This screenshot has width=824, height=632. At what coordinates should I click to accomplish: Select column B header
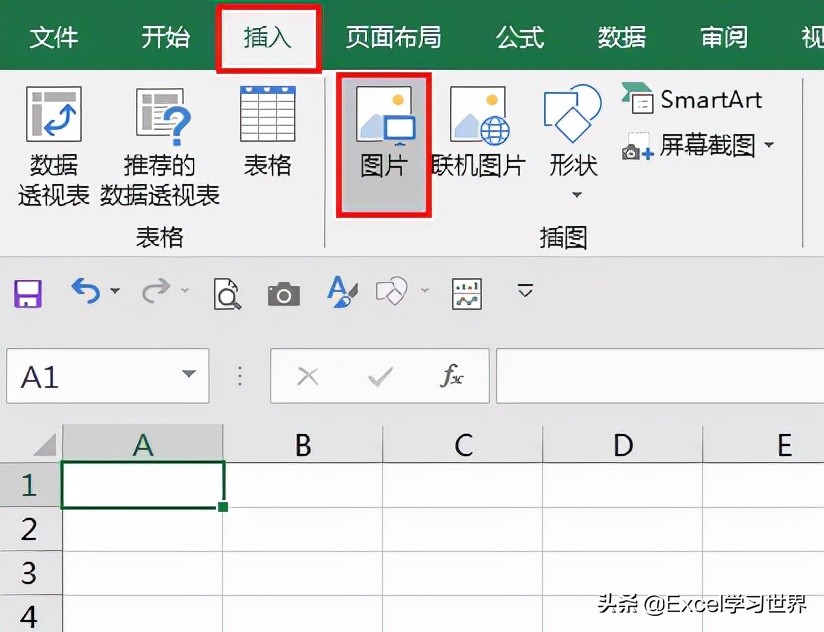coord(303,444)
